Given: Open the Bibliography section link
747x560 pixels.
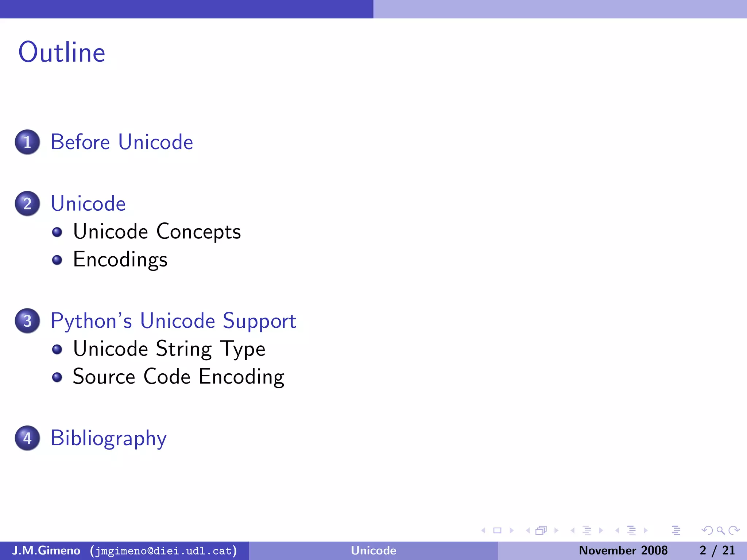Looking at the screenshot, I should tap(108, 438).
